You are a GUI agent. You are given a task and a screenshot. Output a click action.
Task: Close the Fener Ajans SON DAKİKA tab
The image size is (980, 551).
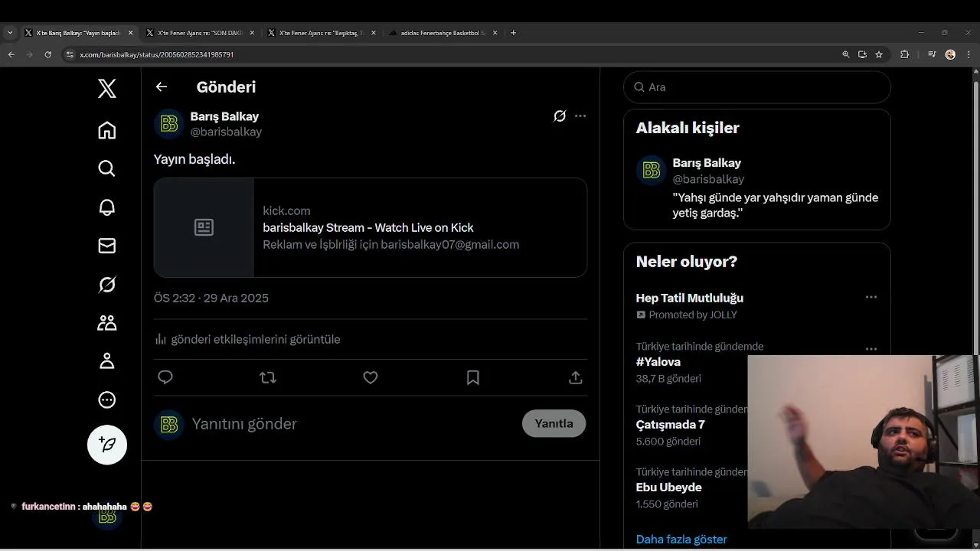[252, 33]
